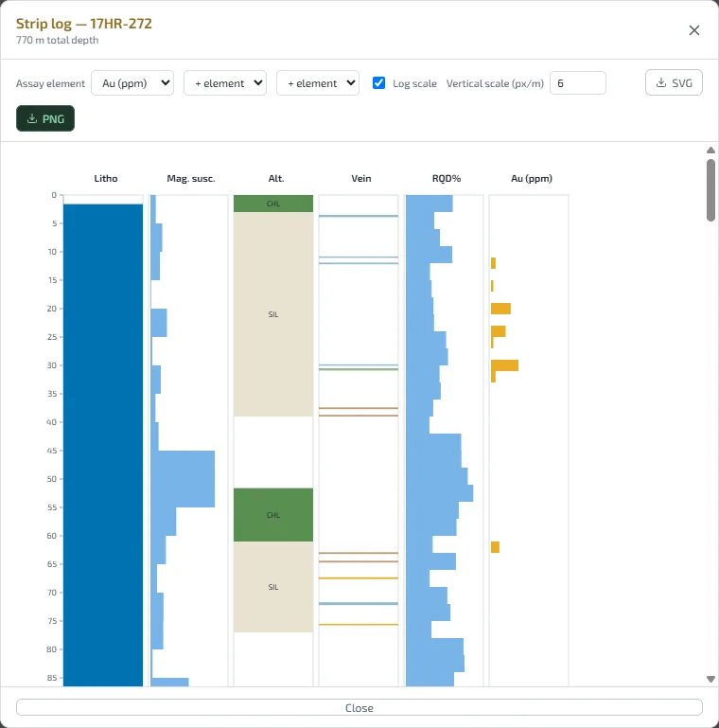Click the Alt. column header
The height and width of the screenshot is (728, 719).
(276, 178)
